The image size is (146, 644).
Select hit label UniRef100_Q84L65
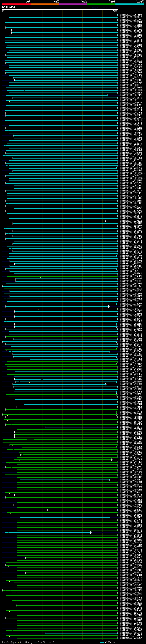point(131,610)
